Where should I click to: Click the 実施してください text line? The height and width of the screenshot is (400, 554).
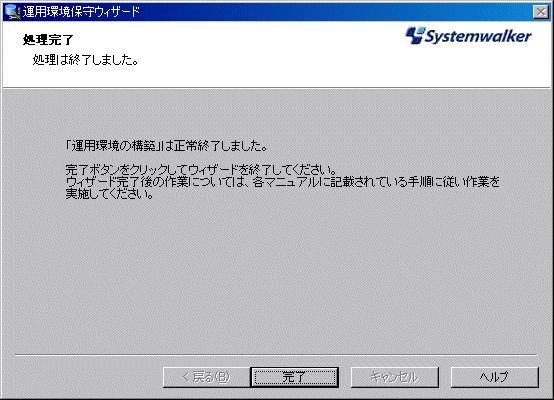[110, 194]
